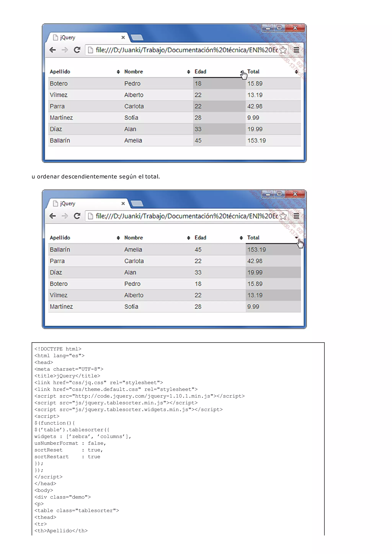This screenshot has width=392, height=554.
Task: Close the jQuery tab in the lower browser window
Action: click(x=123, y=203)
